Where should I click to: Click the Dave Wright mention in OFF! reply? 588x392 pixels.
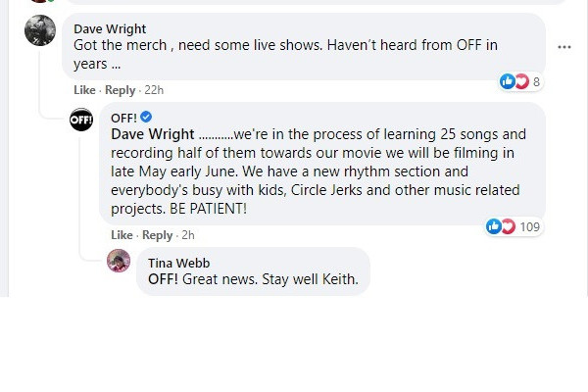(x=154, y=134)
